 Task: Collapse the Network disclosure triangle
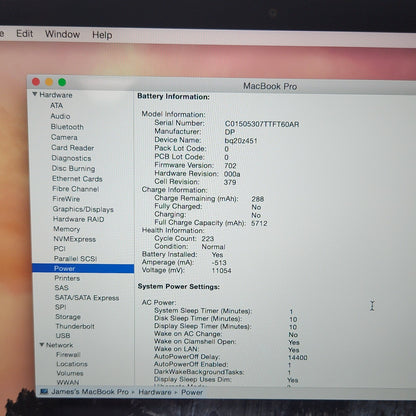point(42,345)
